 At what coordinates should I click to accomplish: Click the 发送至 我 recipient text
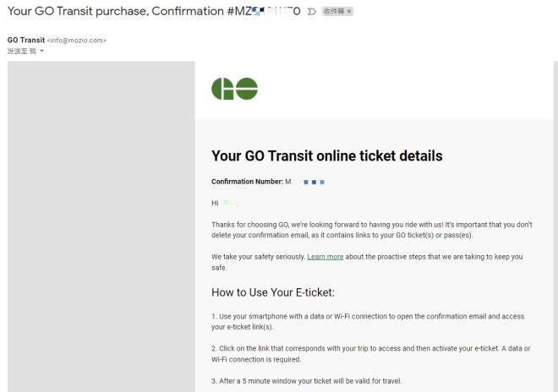(x=22, y=52)
